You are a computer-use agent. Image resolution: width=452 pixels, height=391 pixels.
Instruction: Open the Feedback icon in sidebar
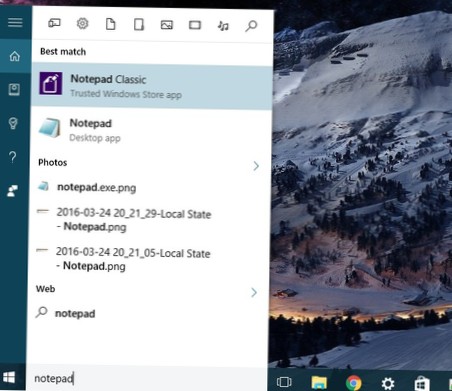click(13, 191)
